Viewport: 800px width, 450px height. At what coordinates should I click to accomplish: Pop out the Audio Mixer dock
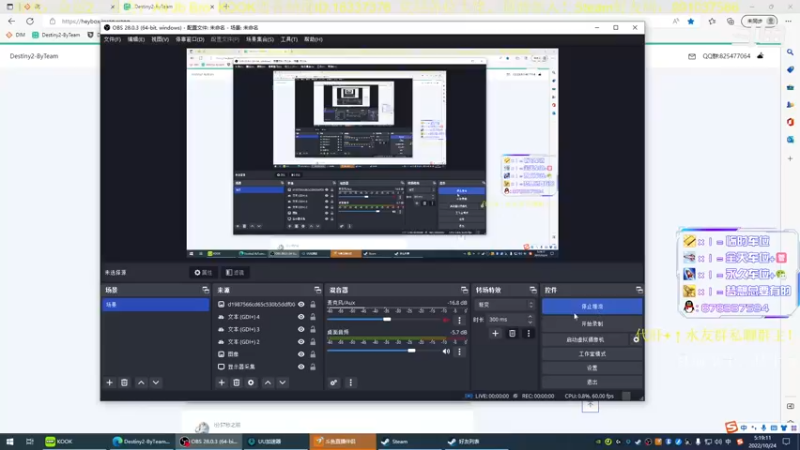click(x=464, y=290)
